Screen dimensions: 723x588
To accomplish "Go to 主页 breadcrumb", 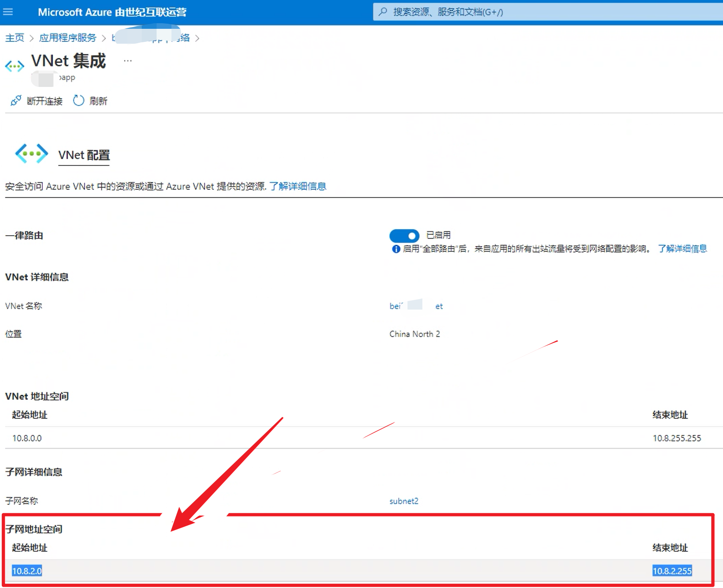I will coord(14,38).
